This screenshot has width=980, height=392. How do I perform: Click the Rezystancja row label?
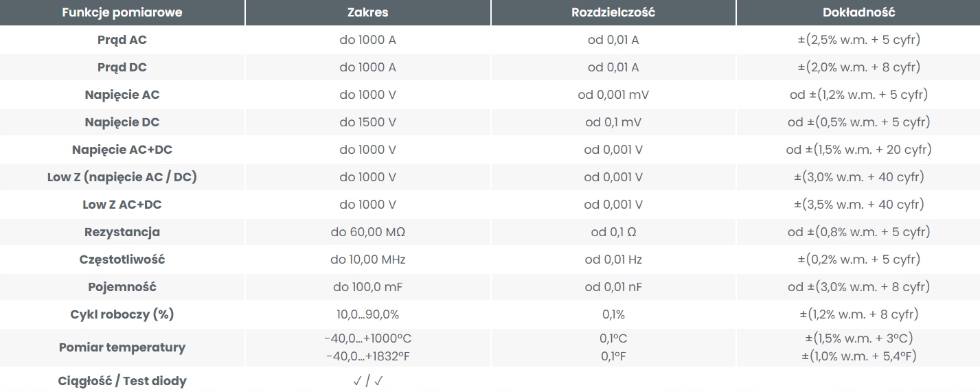point(122,232)
